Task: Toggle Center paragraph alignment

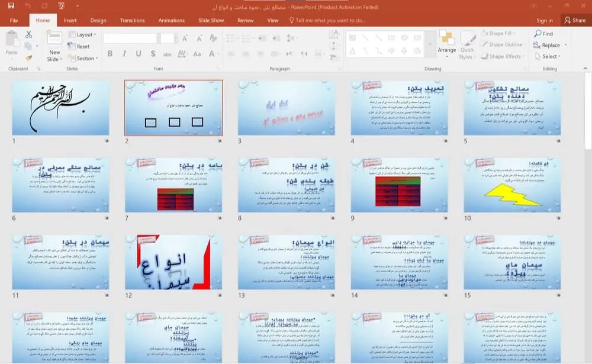Action: point(246,54)
